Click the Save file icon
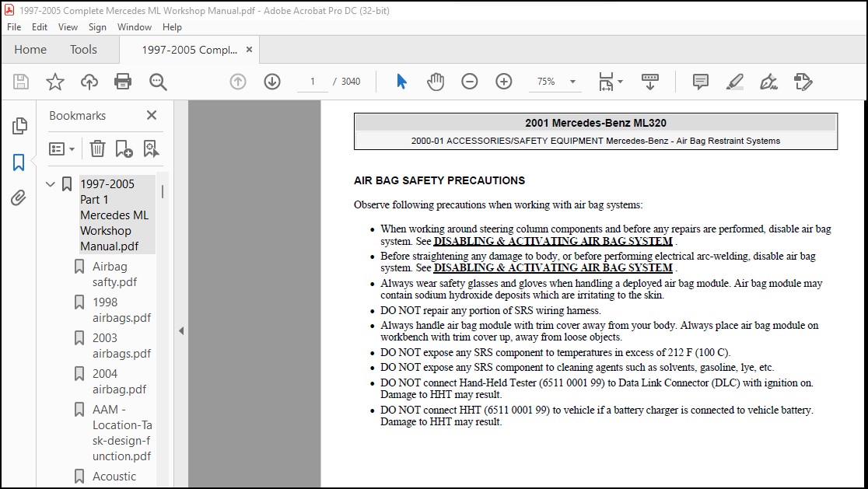 21,82
